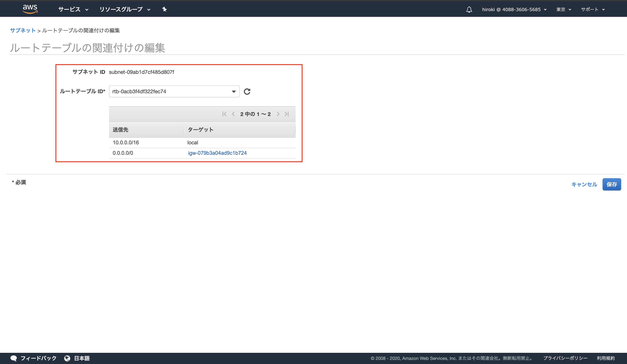Open the 日本語 language selector
627x364 pixels.
(82, 358)
